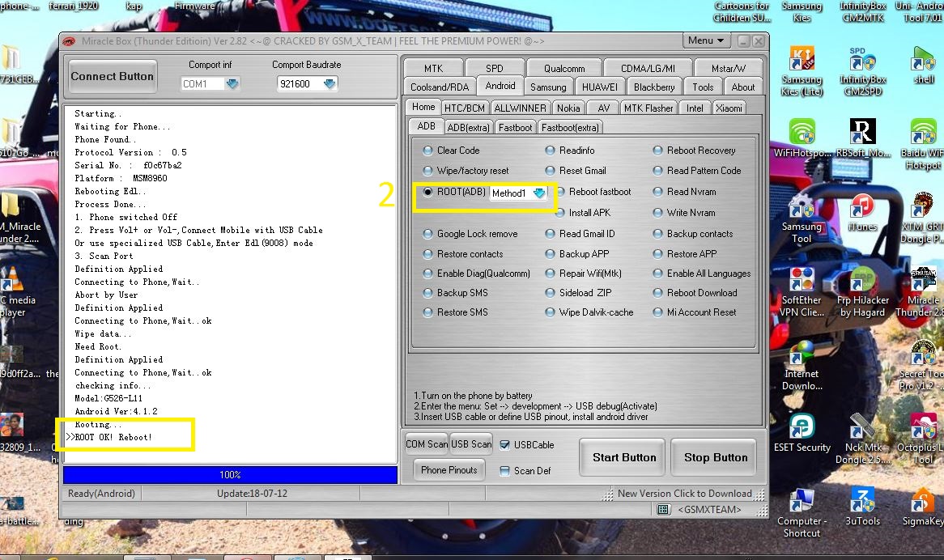Click the USB Scan button
944x560 pixels.
tap(471, 444)
